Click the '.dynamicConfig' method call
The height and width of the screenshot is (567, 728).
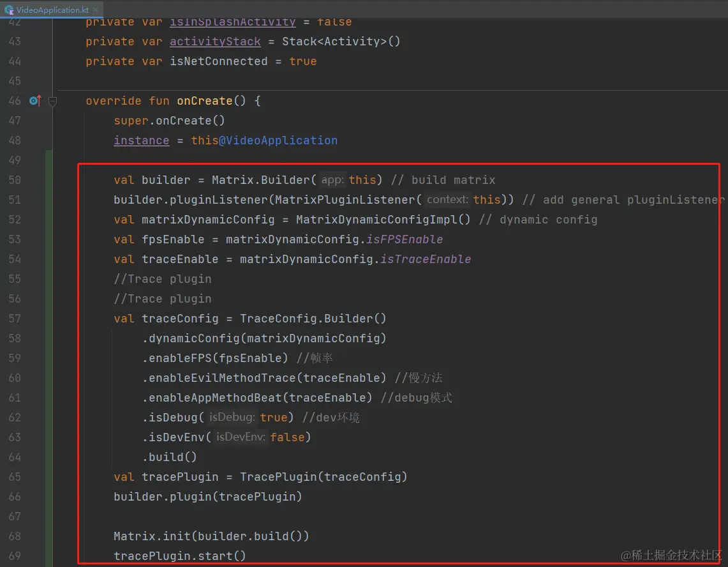[x=191, y=338]
